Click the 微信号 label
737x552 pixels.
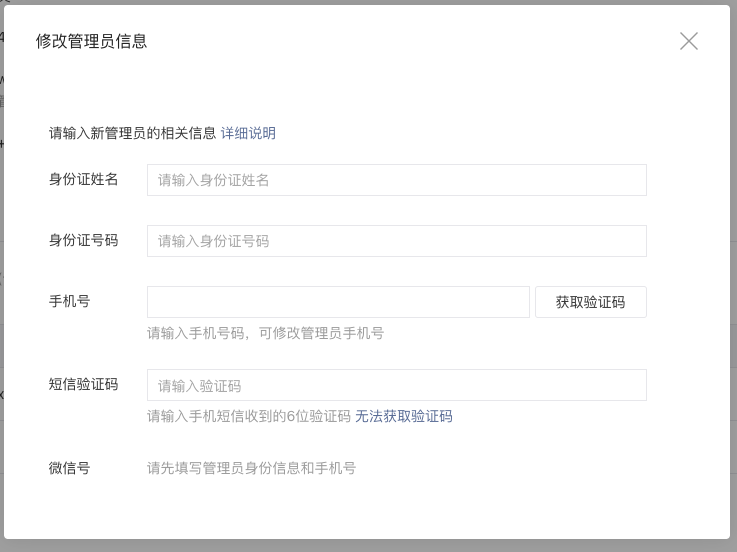click(69, 468)
